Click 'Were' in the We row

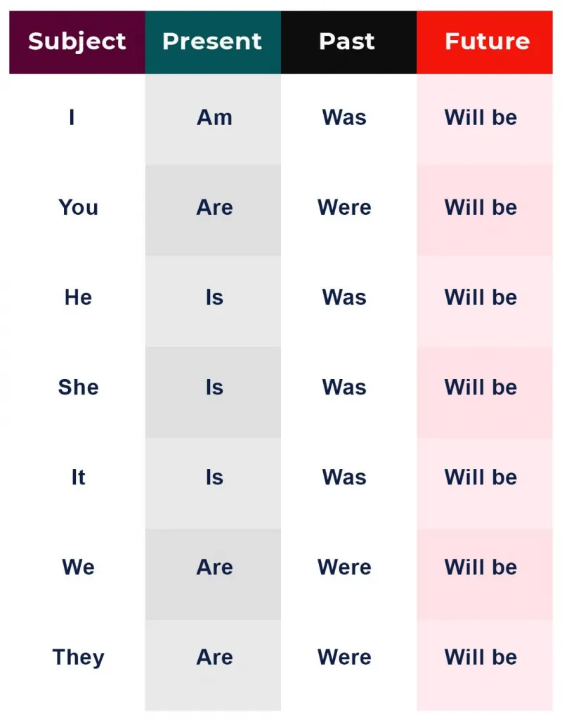(345, 567)
